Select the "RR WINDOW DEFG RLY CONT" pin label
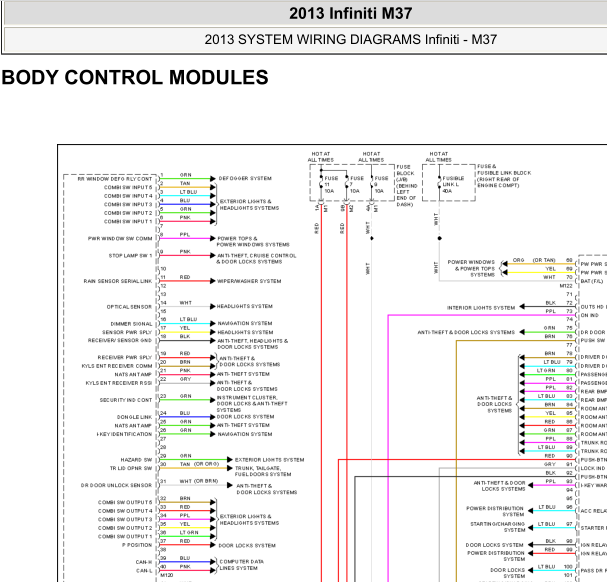The height and width of the screenshot is (582, 607). pyautogui.click(x=115, y=179)
